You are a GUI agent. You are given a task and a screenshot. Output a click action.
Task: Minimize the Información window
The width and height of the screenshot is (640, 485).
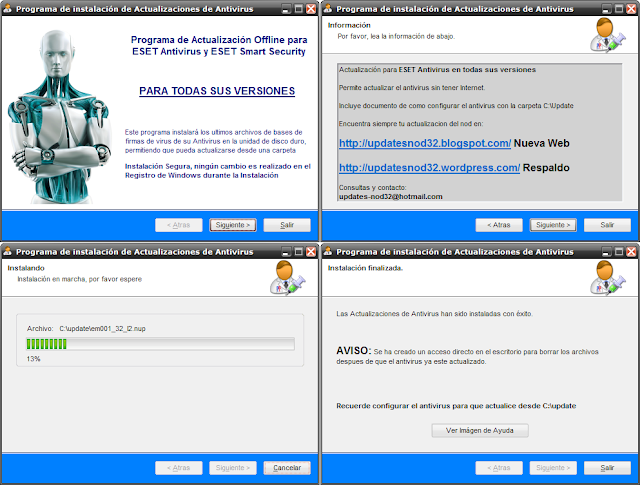[x=607, y=9]
